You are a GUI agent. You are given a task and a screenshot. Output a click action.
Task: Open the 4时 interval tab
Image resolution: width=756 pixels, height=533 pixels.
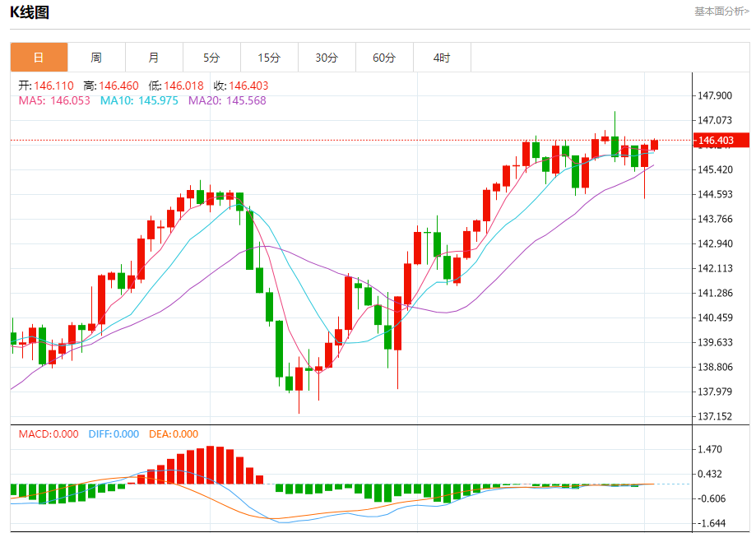[x=442, y=58]
